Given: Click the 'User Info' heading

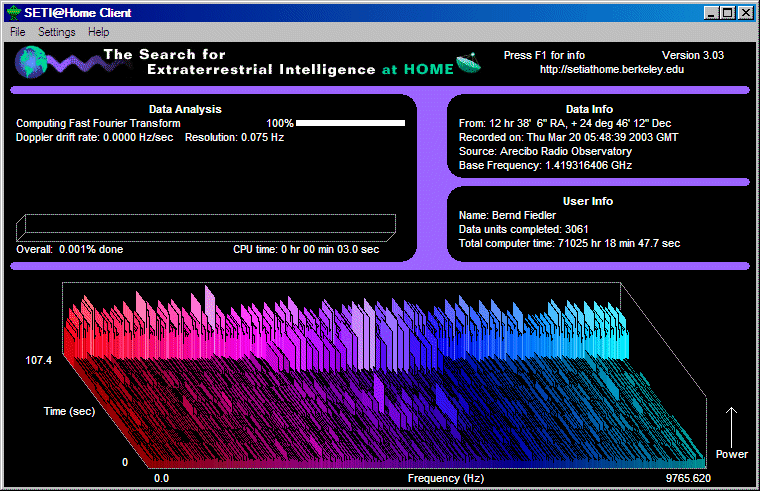Looking at the screenshot, I should [x=587, y=201].
